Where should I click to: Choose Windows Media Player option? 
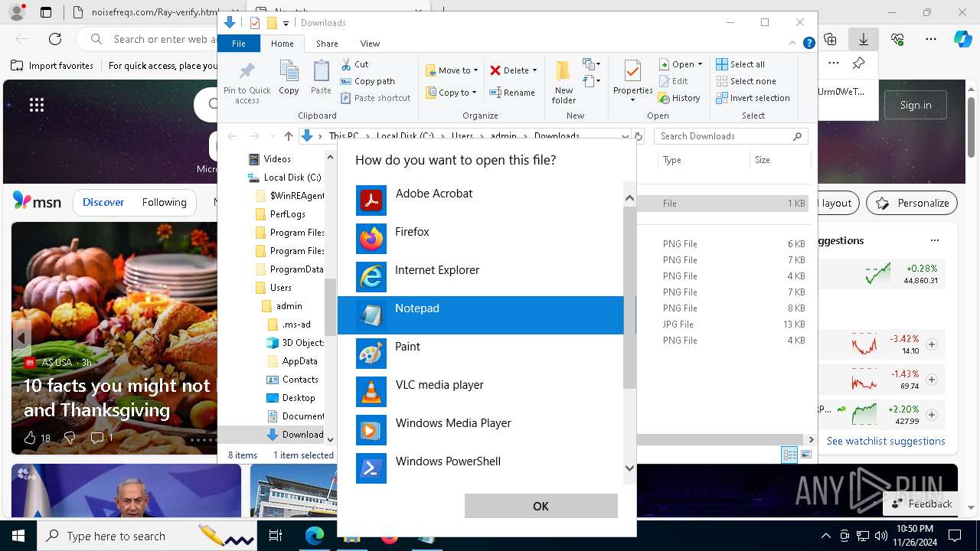486,430
